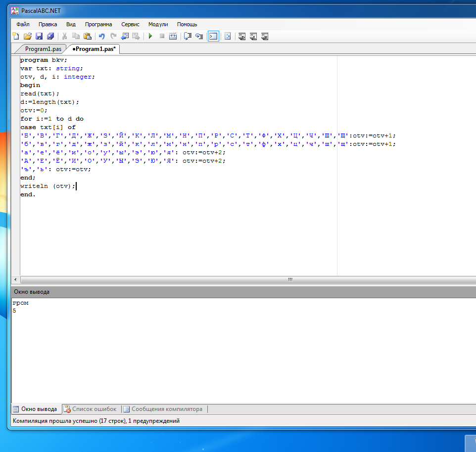Open the Файл menu
Image resolution: width=476 pixels, height=452 pixels.
tap(23, 24)
